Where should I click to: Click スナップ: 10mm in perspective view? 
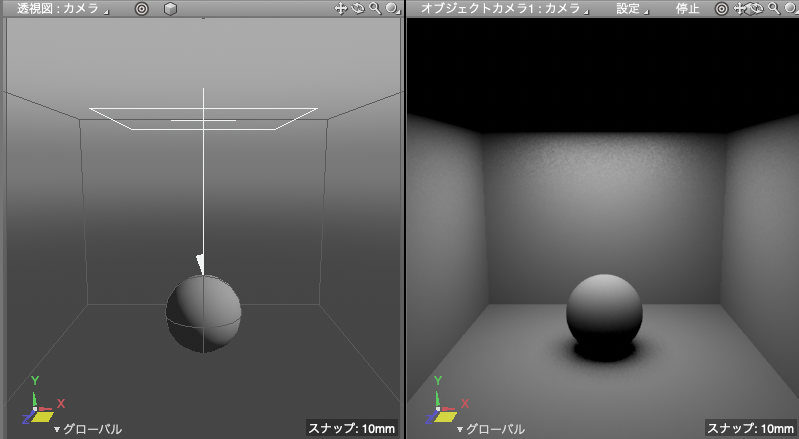click(x=351, y=428)
